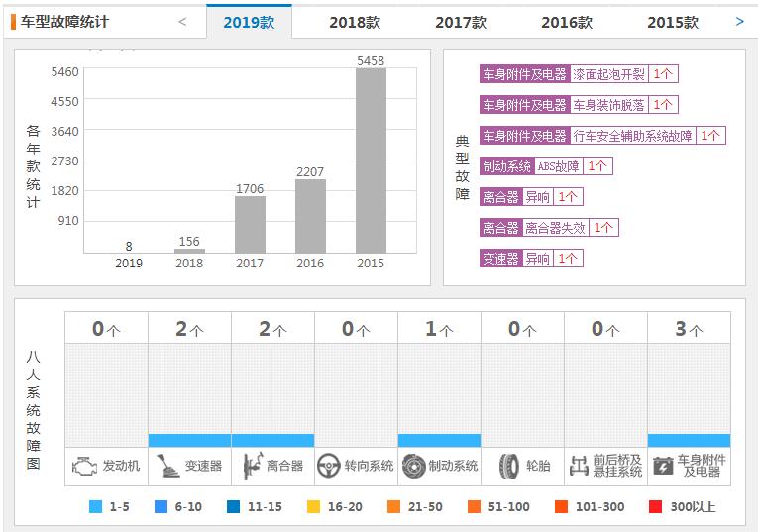The image size is (758, 532).
Task: Click the left arrow to show newer years
Action: [182, 21]
